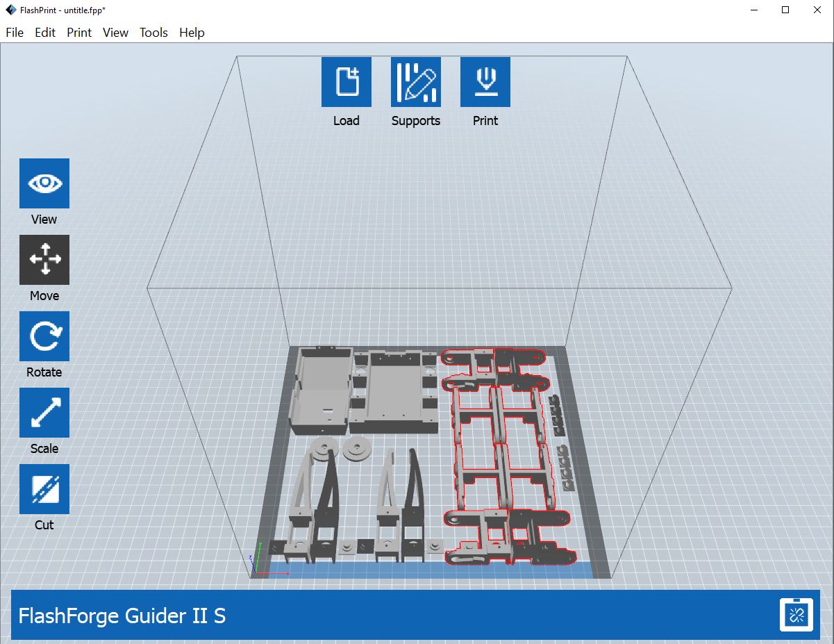Maximize the FlashPrint window

pyautogui.click(x=785, y=10)
